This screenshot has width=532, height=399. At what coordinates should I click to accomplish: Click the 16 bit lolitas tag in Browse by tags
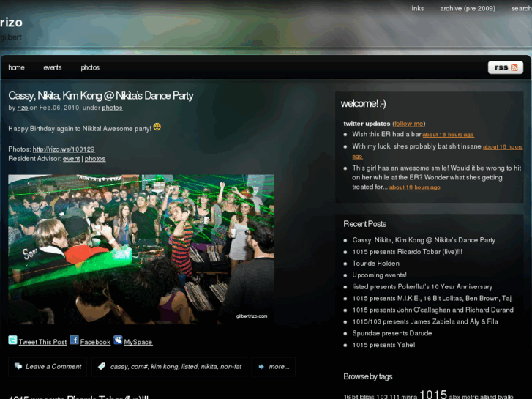[x=359, y=396]
